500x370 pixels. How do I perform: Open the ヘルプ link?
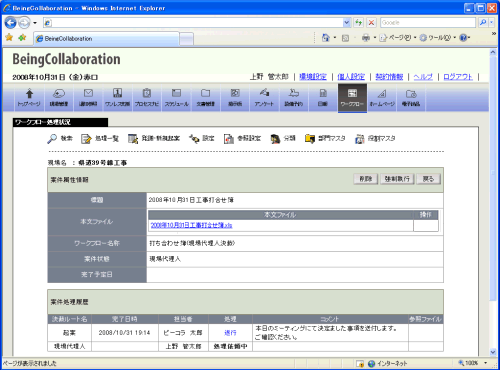423,77
